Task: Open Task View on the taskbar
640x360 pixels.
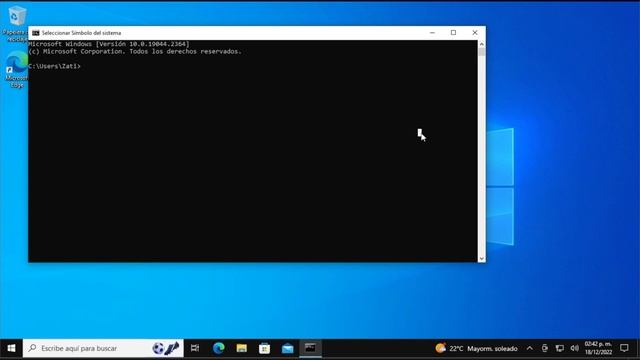Action: (195, 348)
